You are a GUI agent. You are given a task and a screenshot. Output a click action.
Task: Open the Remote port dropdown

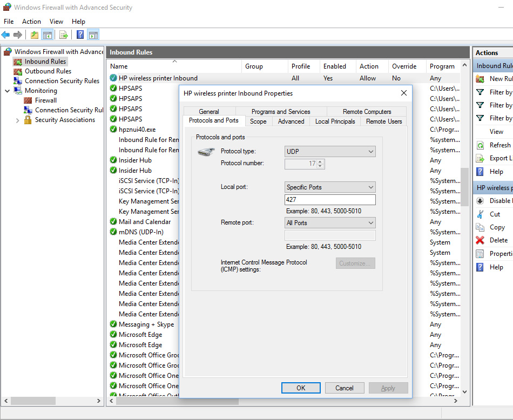[330, 223]
